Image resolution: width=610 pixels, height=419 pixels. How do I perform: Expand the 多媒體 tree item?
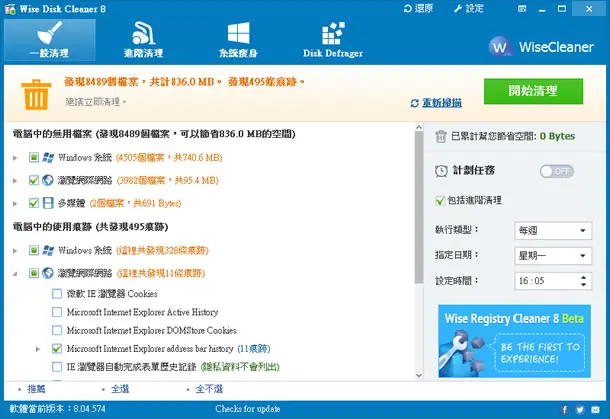click(x=15, y=203)
